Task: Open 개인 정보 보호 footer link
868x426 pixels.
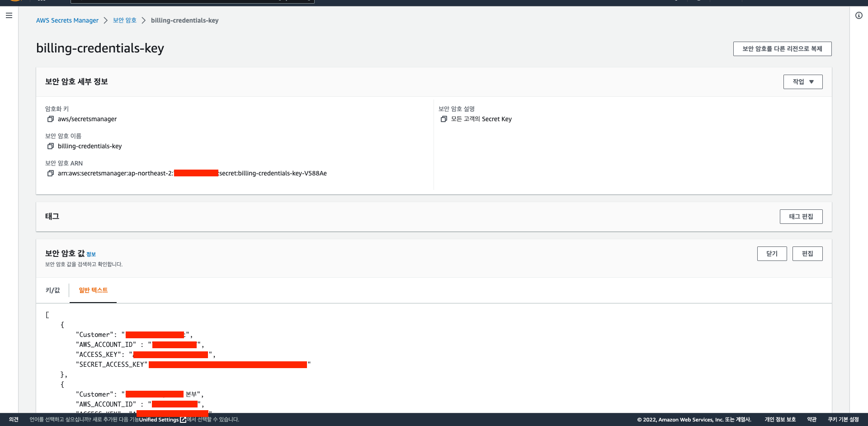Action: (x=780, y=420)
